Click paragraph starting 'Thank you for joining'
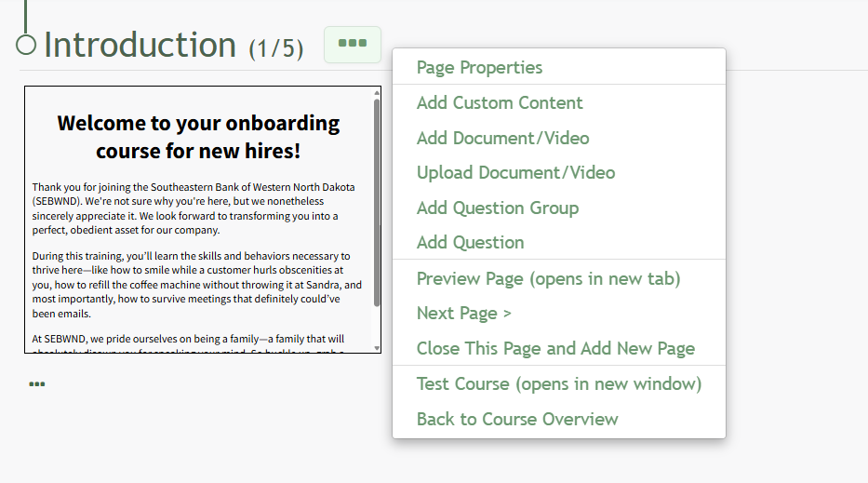The image size is (868, 483). point(194,208)
